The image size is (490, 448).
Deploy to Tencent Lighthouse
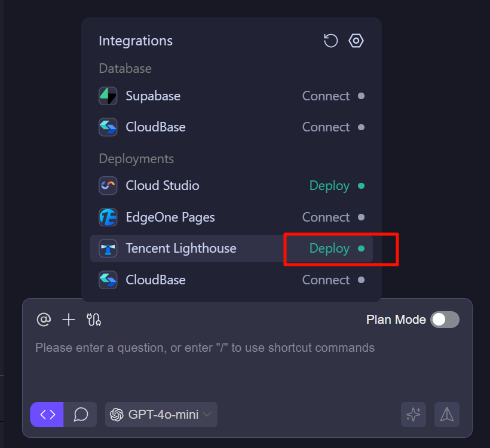pos(329,248)
